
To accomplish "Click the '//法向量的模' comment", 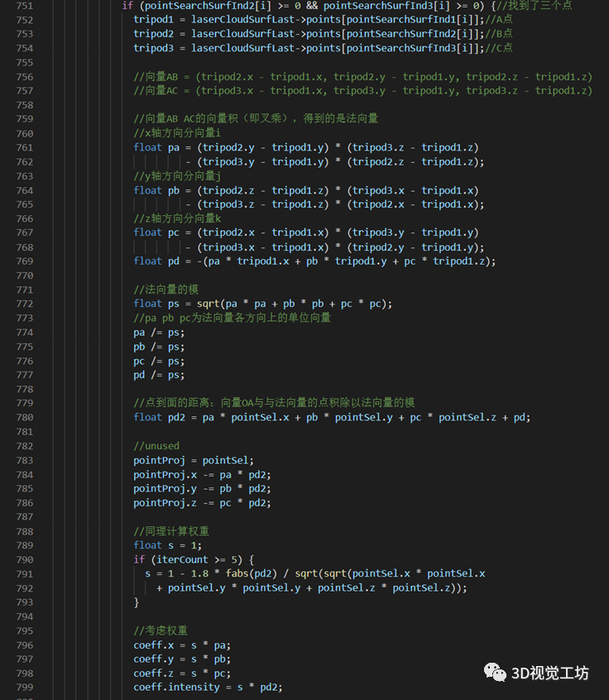I will 165,290.
